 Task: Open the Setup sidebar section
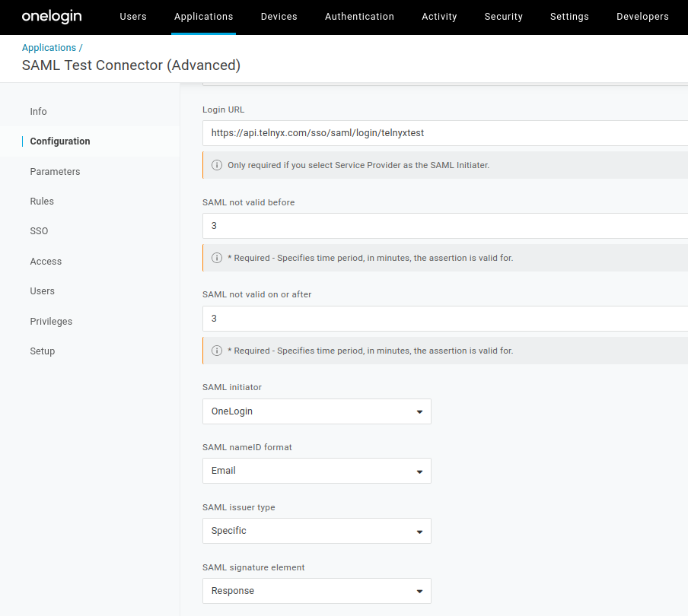tap(42, 351)
